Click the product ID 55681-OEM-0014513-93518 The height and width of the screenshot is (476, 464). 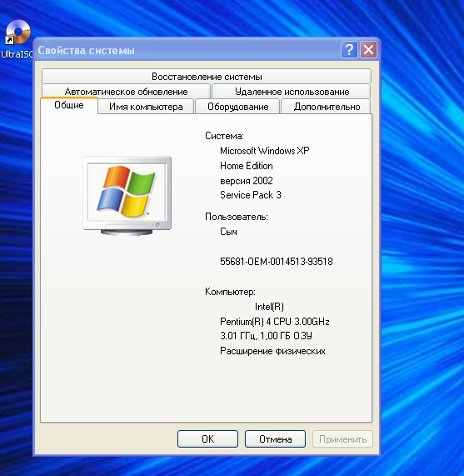click(277, 262)
